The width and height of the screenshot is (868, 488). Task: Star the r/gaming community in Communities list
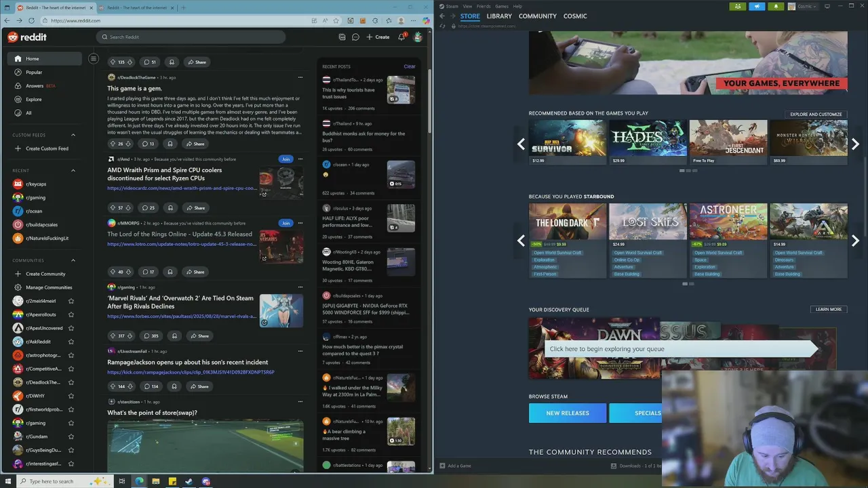pyautogui.click(x=71, y=423)
